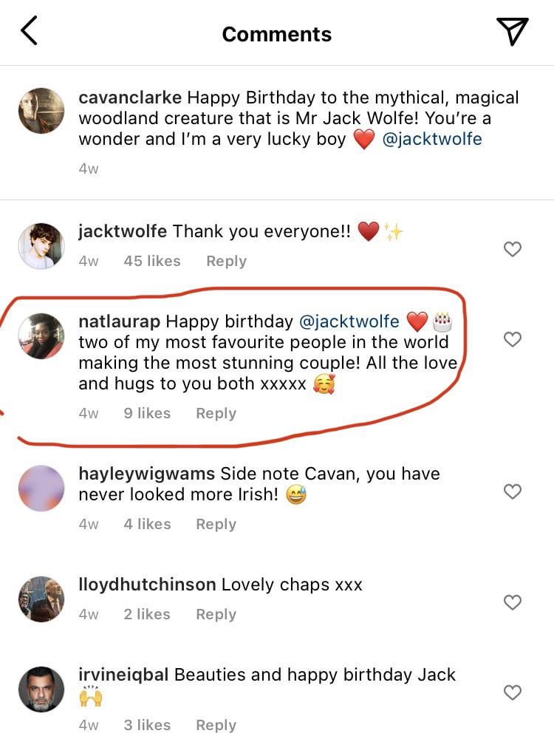View the 9 likes on natlaurap's comment

coord(147,413)
